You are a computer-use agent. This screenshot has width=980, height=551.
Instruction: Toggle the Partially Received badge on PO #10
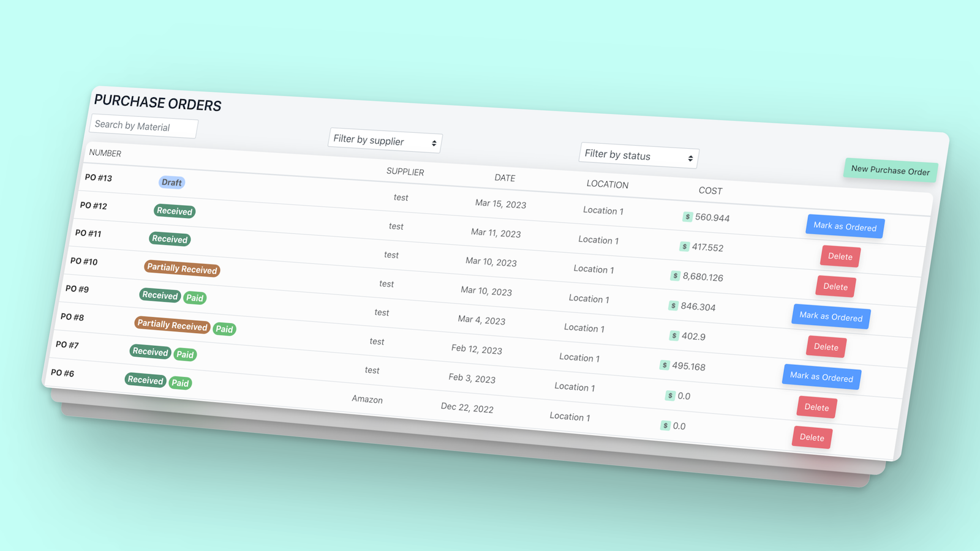pos(181,268)
